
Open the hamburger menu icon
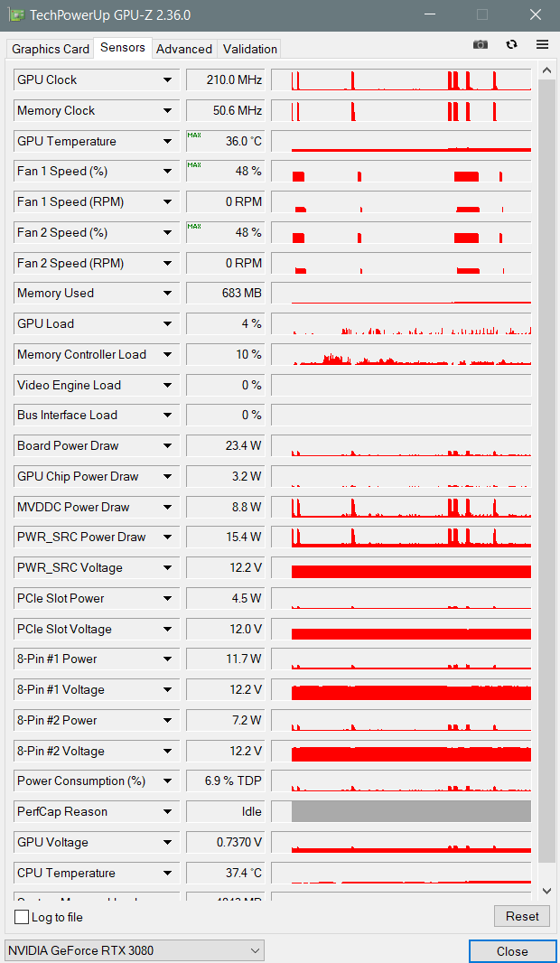[542, 44]
